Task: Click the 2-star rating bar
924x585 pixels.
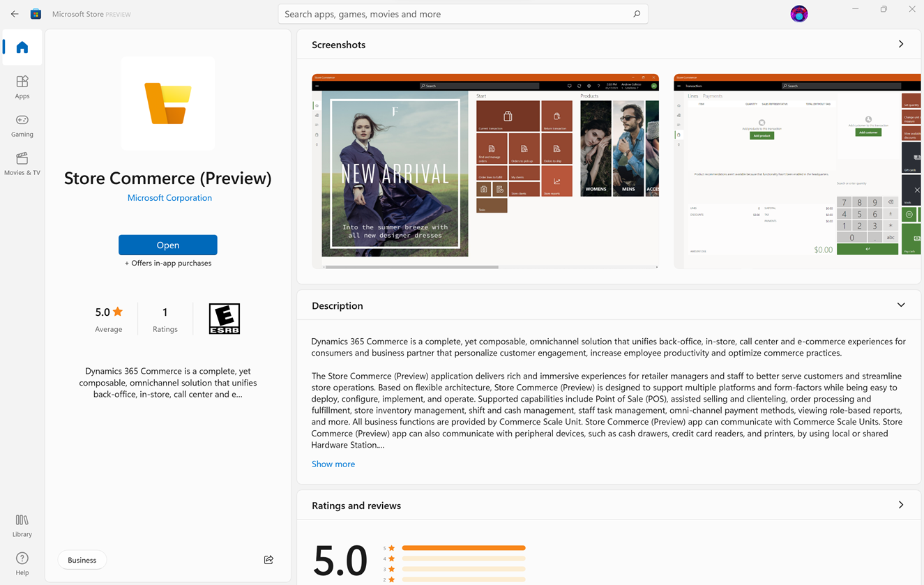Action: (464, 579)
